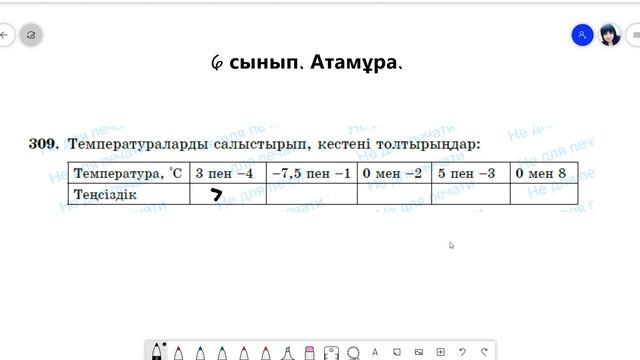Go back using the left arrow

[4, 35]
